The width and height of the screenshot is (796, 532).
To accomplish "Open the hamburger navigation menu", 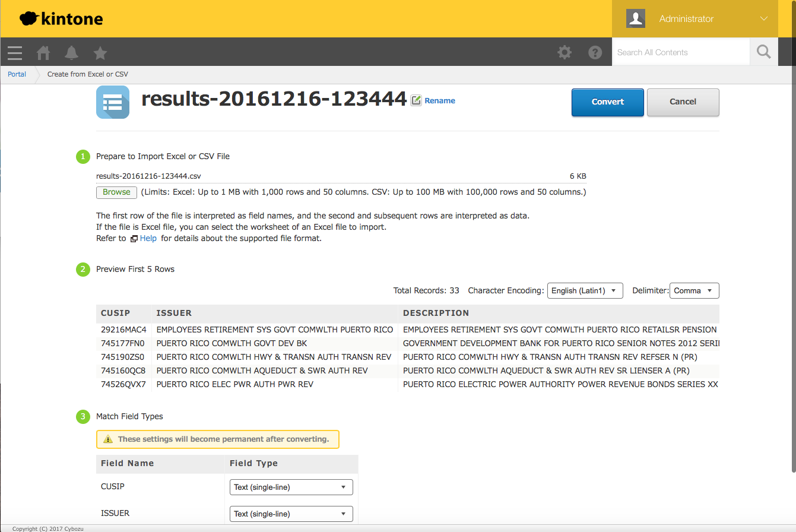I will [x=15, y=53].
